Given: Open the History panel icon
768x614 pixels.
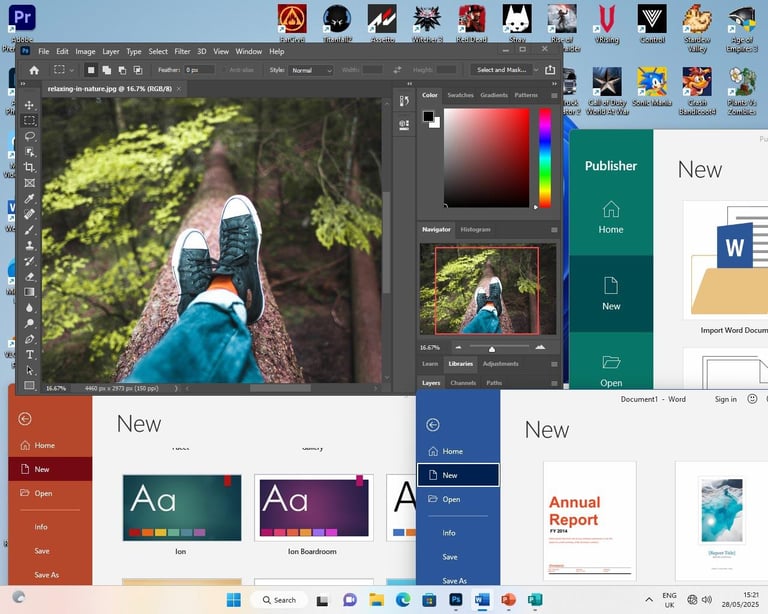Looking at the screenshot, I should [x=404, y=101].
